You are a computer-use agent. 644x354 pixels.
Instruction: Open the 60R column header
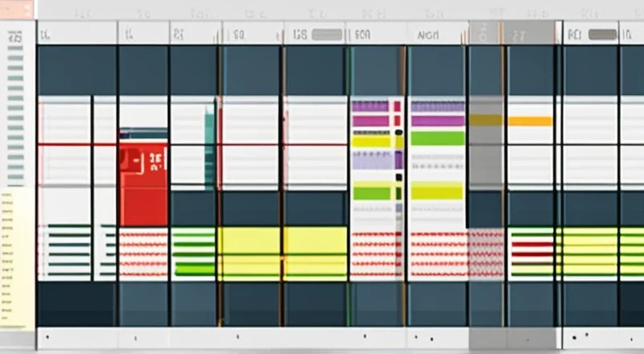(x=362, y=35)
